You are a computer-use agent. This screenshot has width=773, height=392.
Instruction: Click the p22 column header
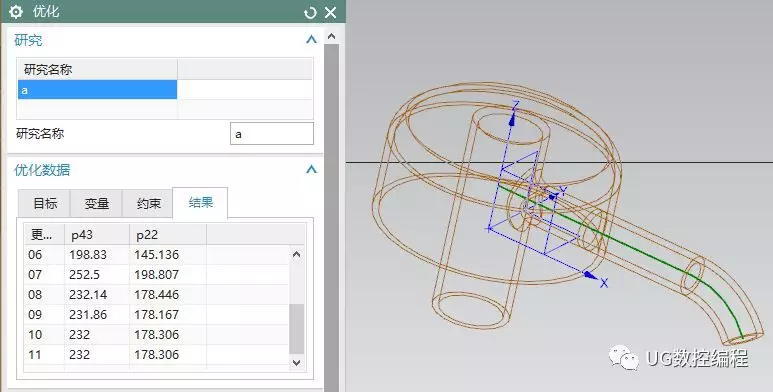coord(168,235)
